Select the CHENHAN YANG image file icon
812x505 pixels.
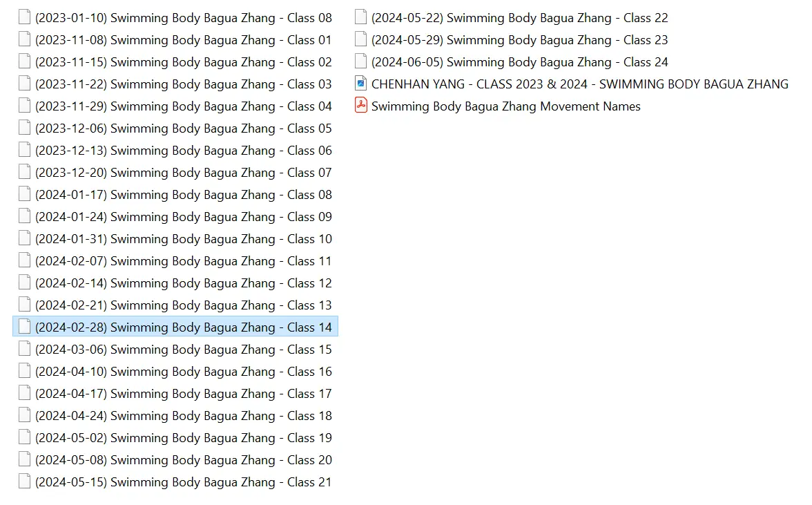(x=360, y=84)
